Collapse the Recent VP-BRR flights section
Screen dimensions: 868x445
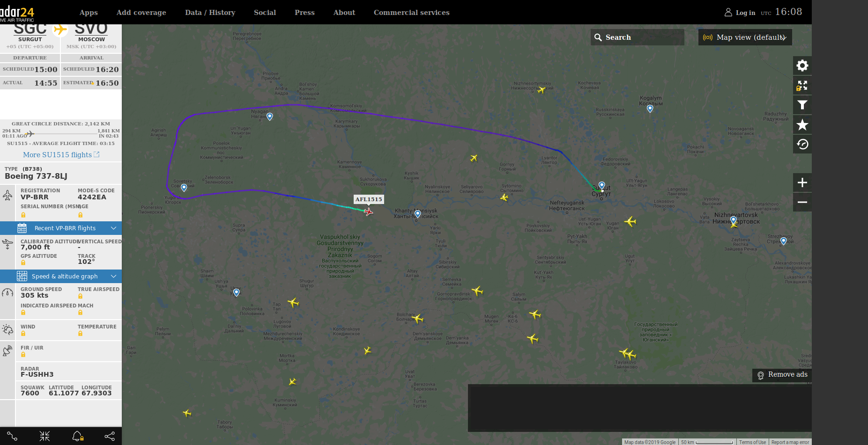pos(113,228)
